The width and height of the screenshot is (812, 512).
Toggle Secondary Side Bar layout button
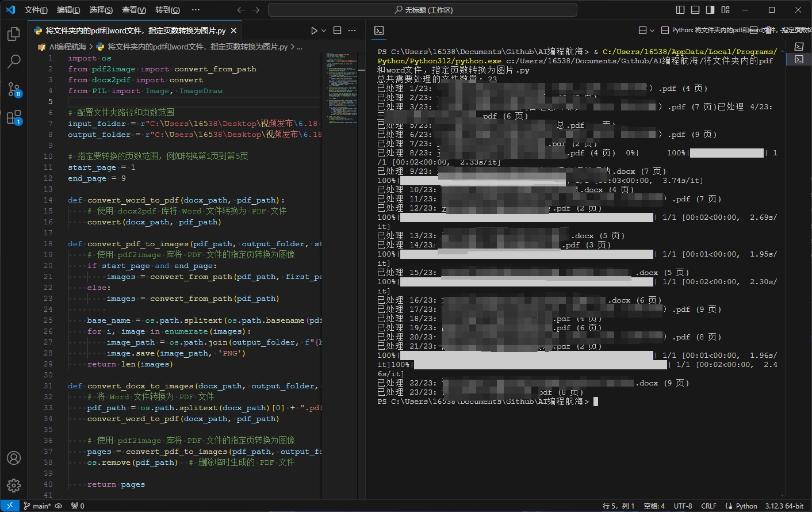710,10
